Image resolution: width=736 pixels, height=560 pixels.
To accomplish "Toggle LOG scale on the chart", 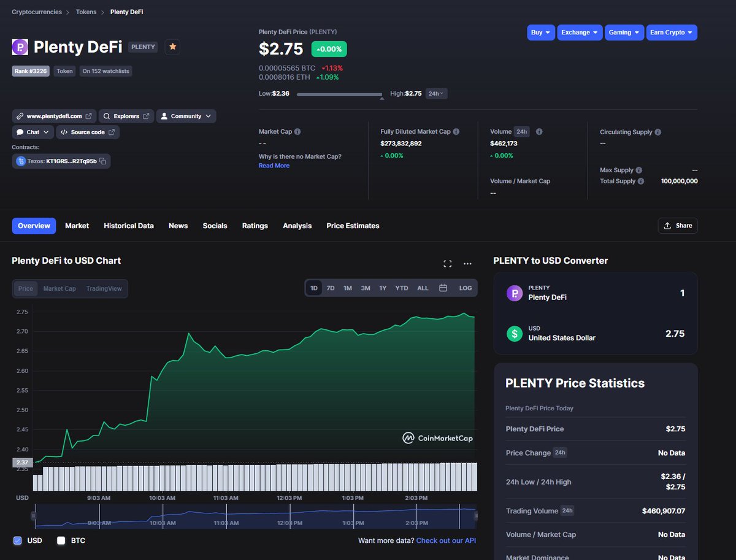I will (x=466, y=288).
